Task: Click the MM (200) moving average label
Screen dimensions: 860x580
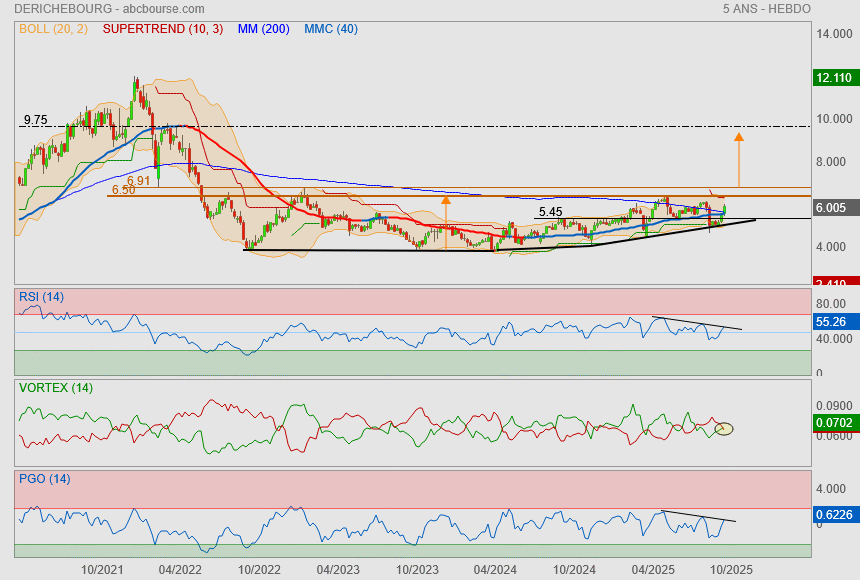Action: click(263, 29)
